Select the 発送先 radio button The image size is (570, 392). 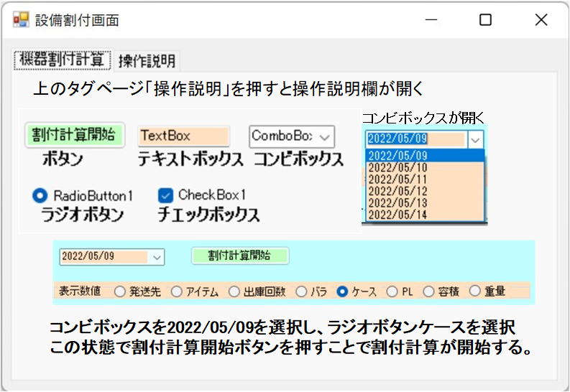tap(119, 291)
